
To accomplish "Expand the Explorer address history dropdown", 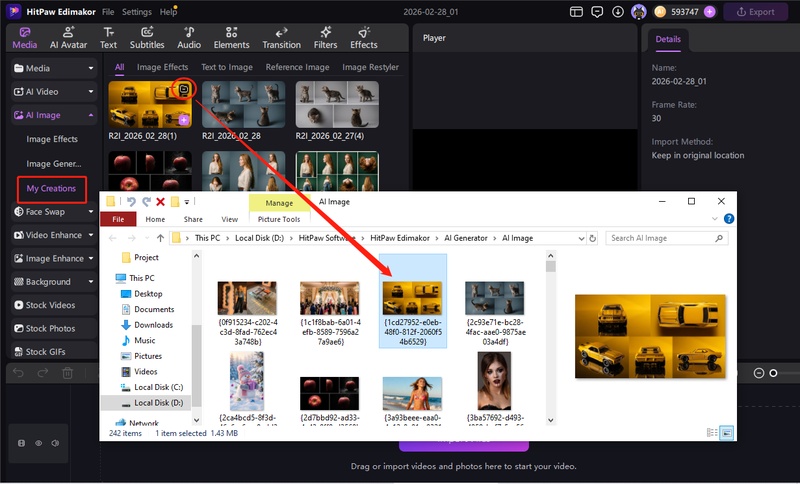I will coord(581,238).
